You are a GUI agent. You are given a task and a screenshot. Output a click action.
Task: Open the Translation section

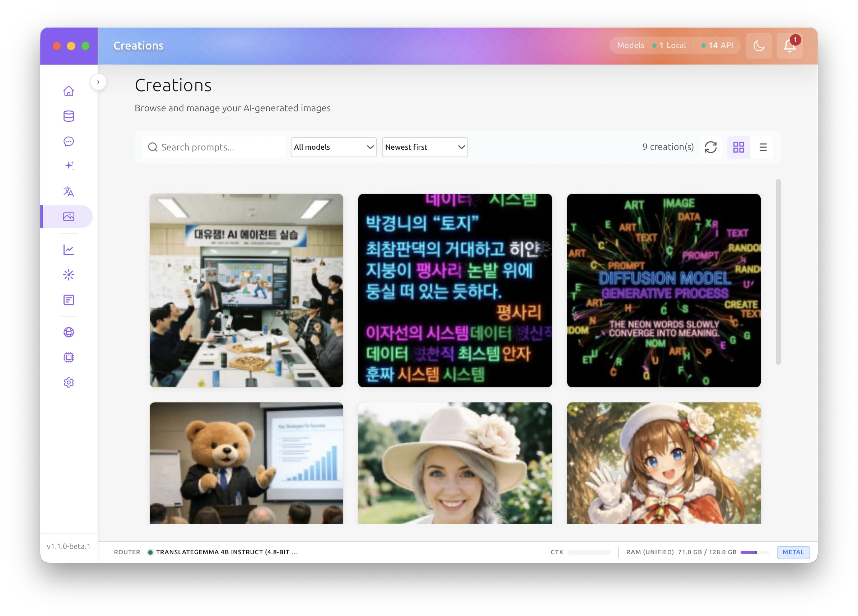pos(69,192)
